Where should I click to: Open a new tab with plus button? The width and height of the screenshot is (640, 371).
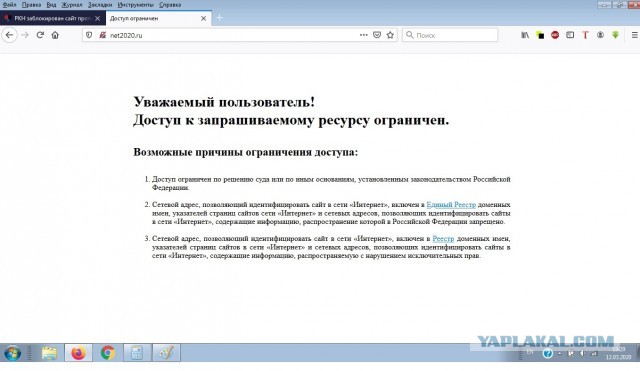pos(220,18)
